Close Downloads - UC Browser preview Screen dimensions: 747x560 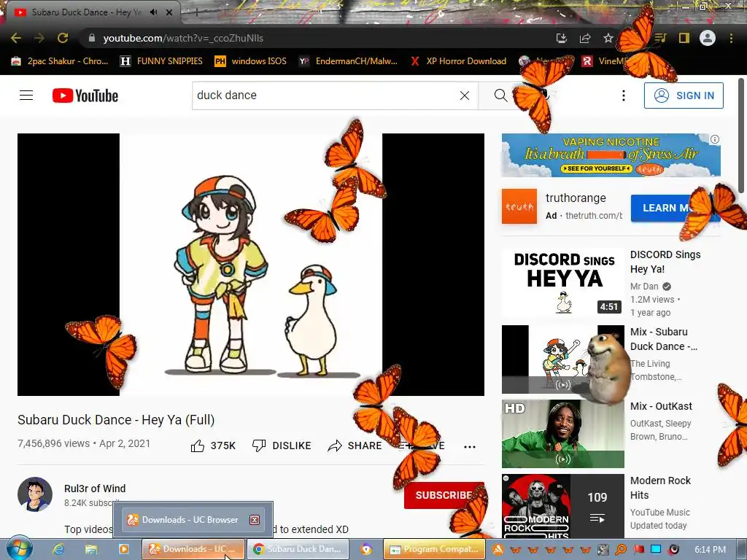tap(255, 519)
